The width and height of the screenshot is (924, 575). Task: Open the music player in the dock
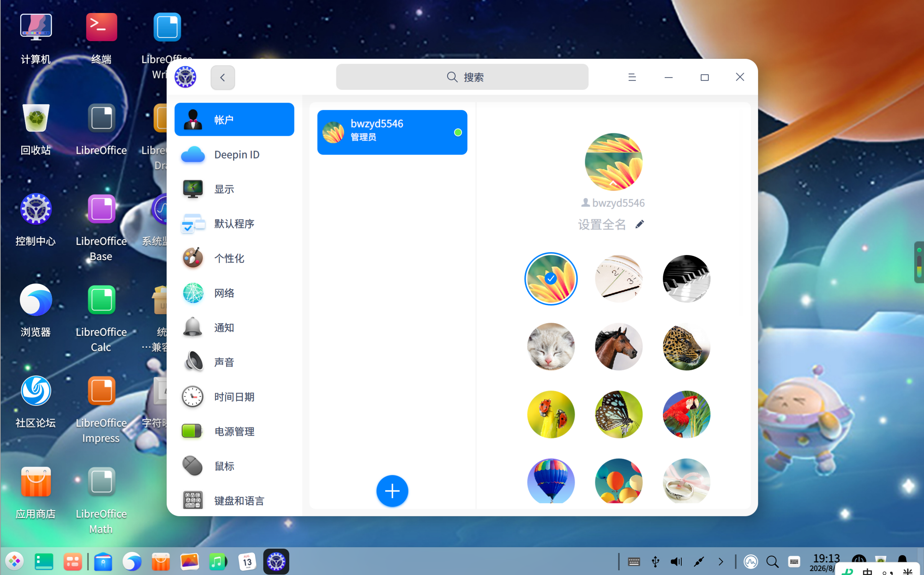pos(218,561)
